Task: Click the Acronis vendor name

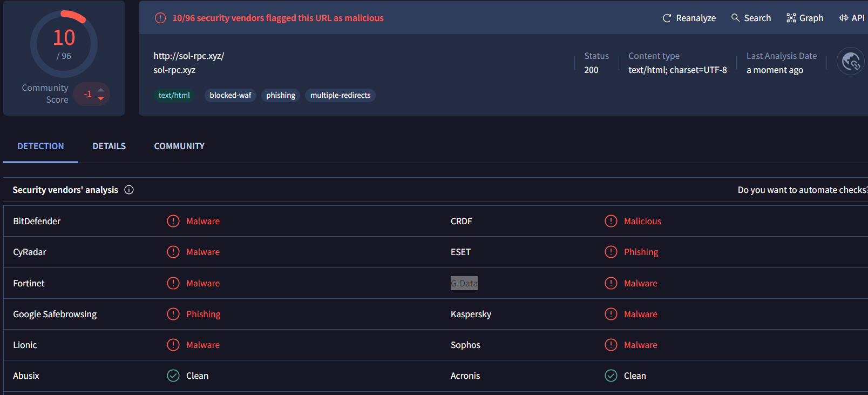Action: [465, 376]
